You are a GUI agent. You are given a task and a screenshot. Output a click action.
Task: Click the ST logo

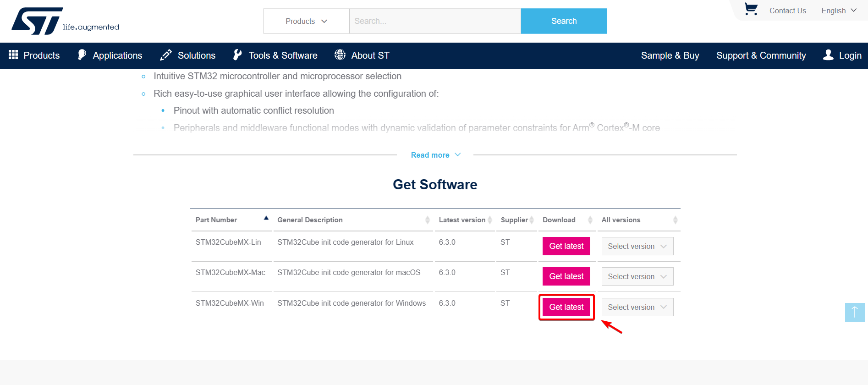pos(37,21)
